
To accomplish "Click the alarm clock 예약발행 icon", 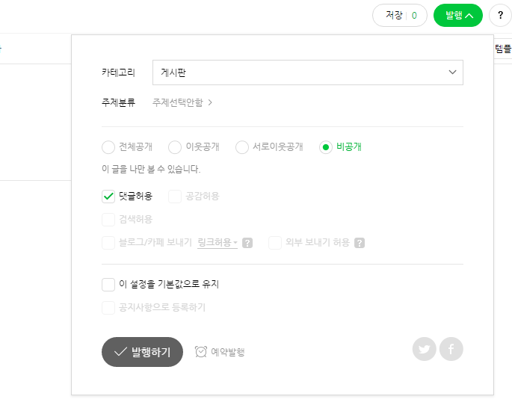I will click(x=201, y=352).
